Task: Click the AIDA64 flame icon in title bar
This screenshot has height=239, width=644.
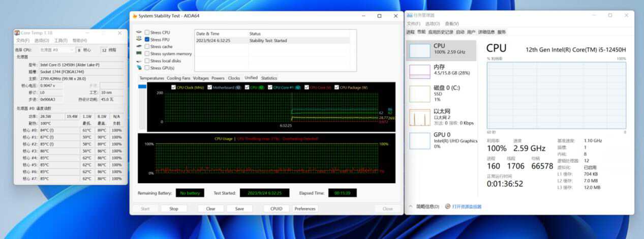Action: coord(135,16)
